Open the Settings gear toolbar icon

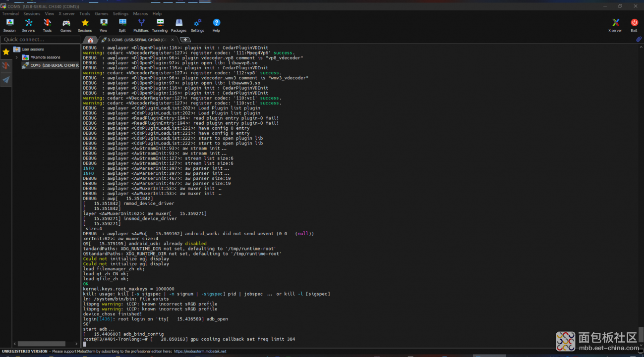click(x=197, y=25)
